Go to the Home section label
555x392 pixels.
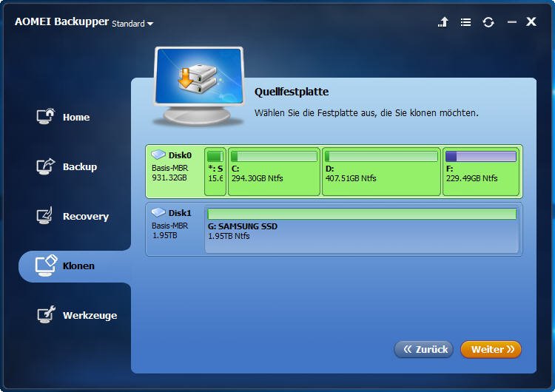tap(76, 117)
